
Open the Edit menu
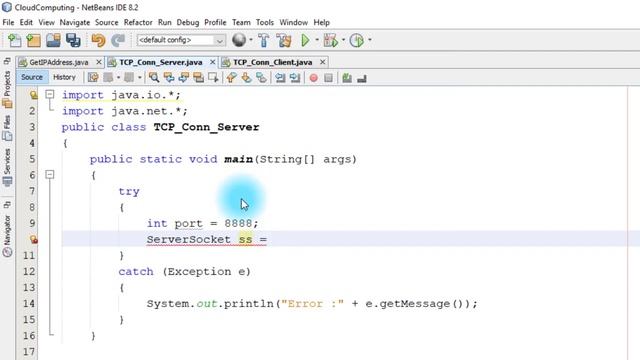tap(26, 22)
